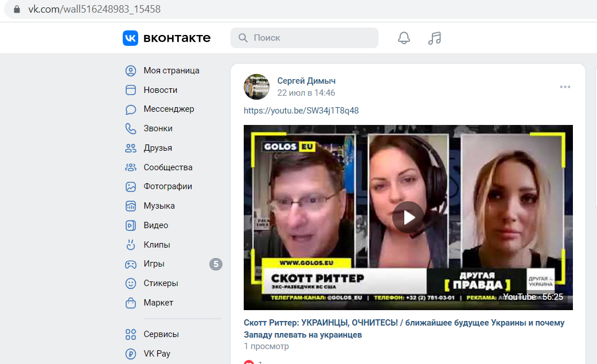Click the Новости news icon

coord(131,90)
